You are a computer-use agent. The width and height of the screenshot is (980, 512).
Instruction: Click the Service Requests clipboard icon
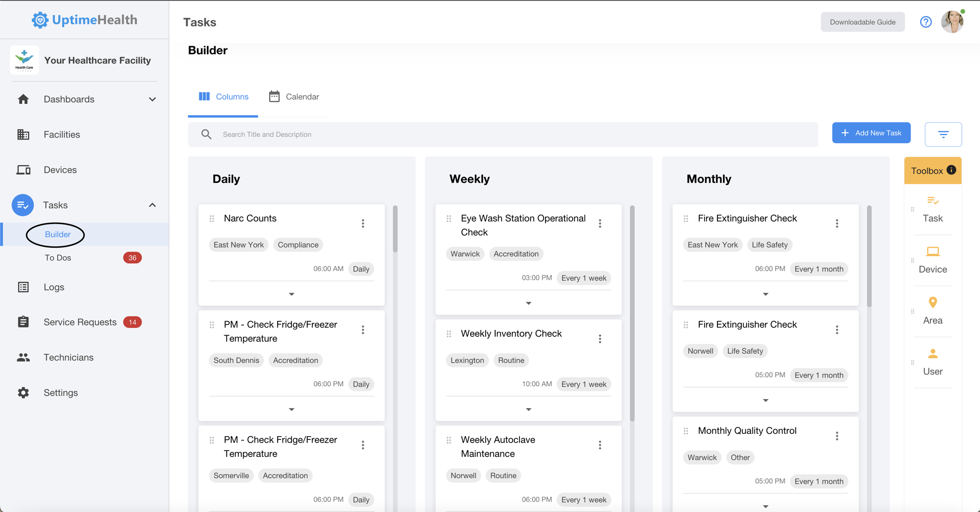[23, 322]
